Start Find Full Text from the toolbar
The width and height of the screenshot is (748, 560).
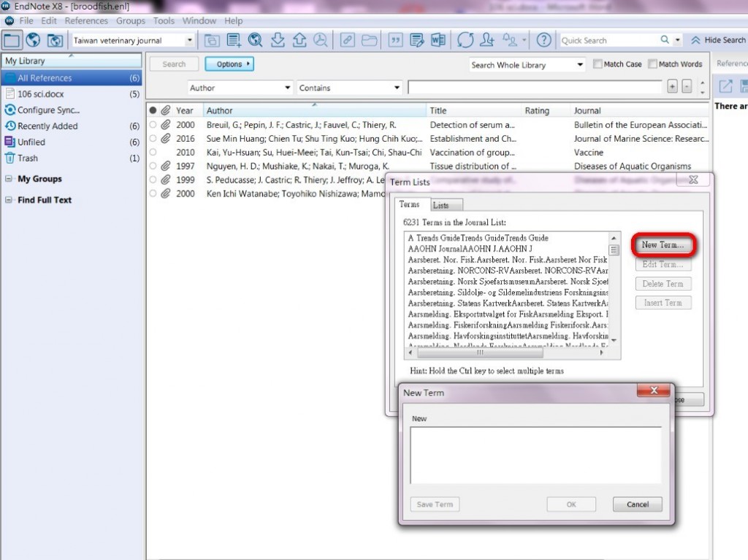coord(321,40)
